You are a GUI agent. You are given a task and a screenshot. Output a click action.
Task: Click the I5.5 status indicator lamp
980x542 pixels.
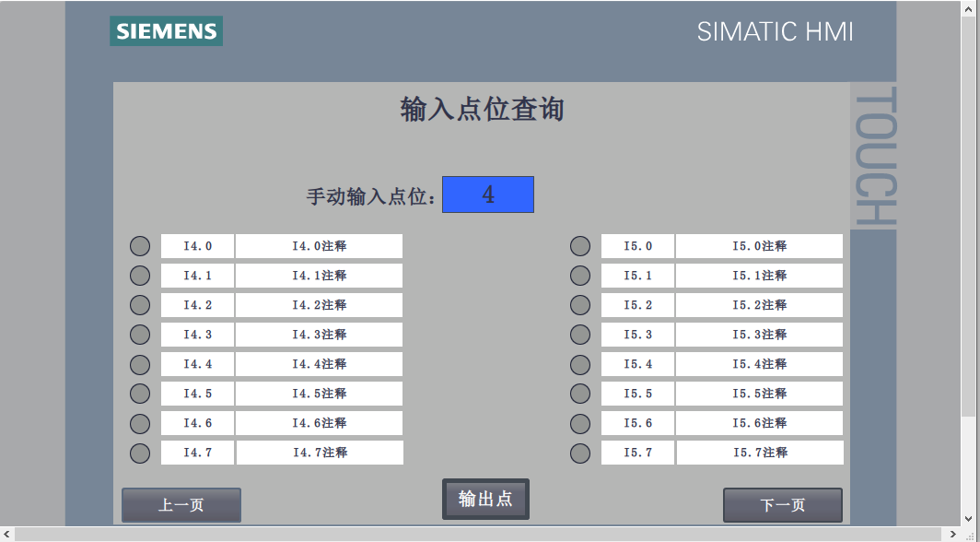point(579,394)
